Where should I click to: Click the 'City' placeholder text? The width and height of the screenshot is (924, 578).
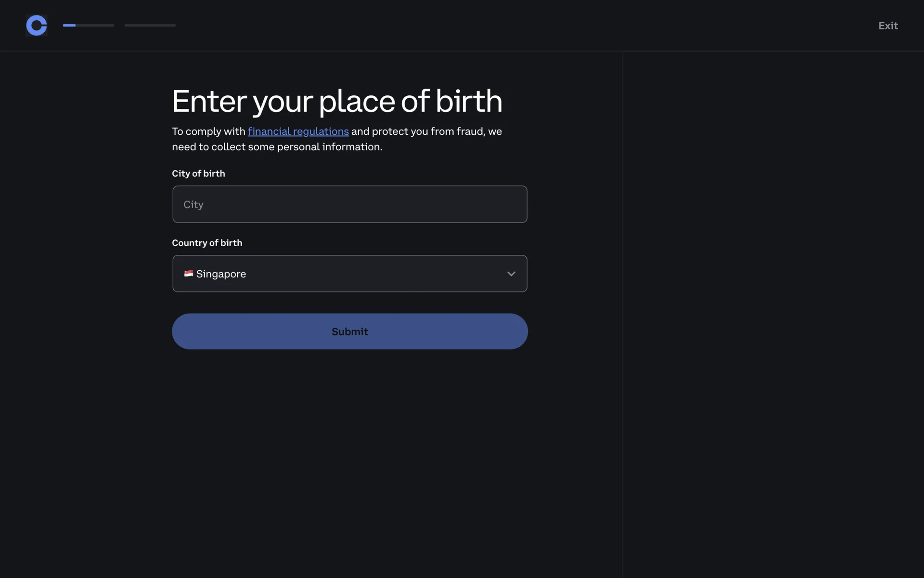193,205
